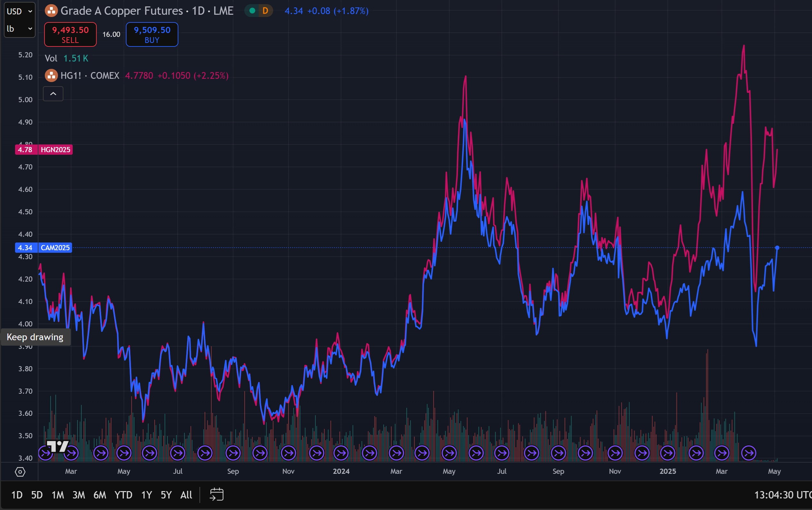Click the 9,509.50 BUY button
Image resolution: width=812 pixels, height=510 pixels.
[152, 34]
